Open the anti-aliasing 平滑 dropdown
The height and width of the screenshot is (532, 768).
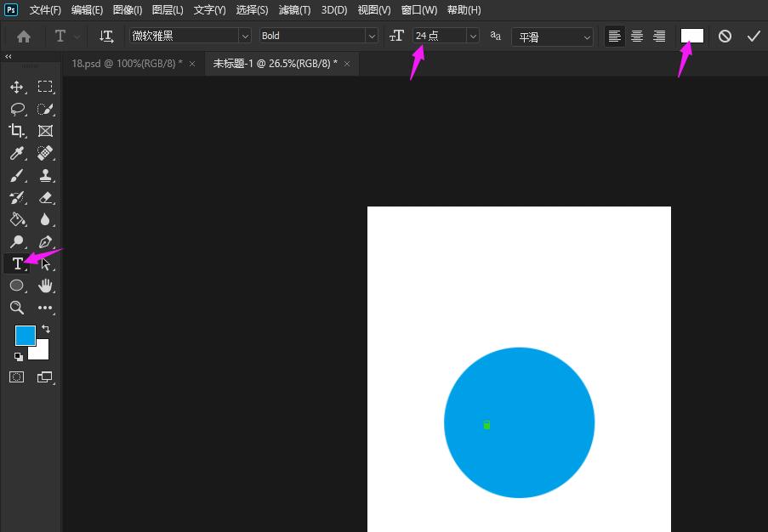(x=552, y=37)
